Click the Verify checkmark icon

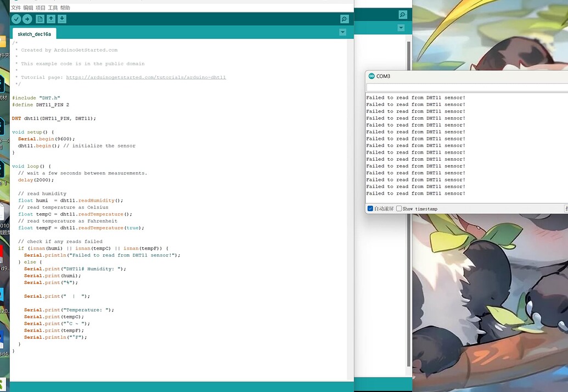(16, 19)
